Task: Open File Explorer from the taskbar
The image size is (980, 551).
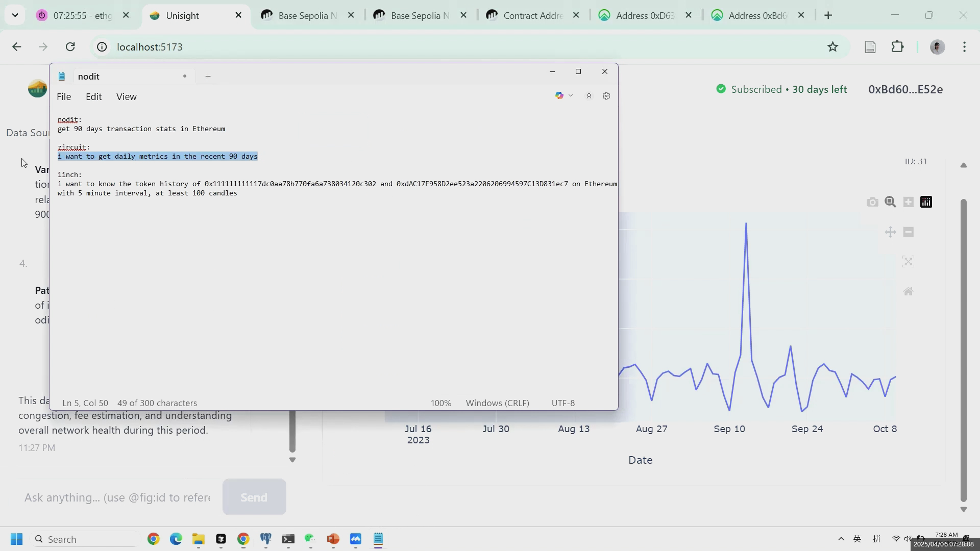Action: pyautogui.click(x=198, y=539)
